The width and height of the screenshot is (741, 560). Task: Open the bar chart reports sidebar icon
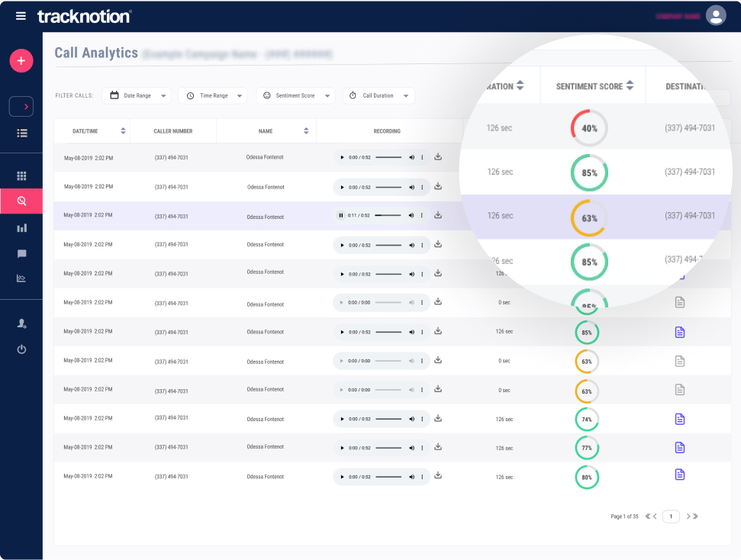pos(21,228)
